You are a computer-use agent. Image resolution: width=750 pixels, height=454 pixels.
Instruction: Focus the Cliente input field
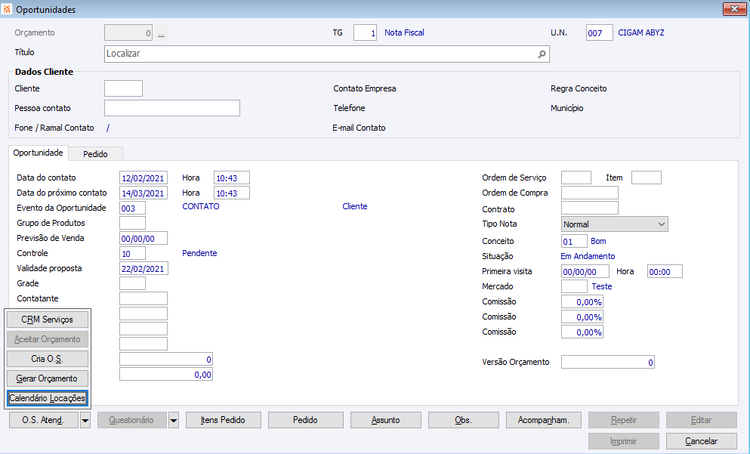click(123, 89)
